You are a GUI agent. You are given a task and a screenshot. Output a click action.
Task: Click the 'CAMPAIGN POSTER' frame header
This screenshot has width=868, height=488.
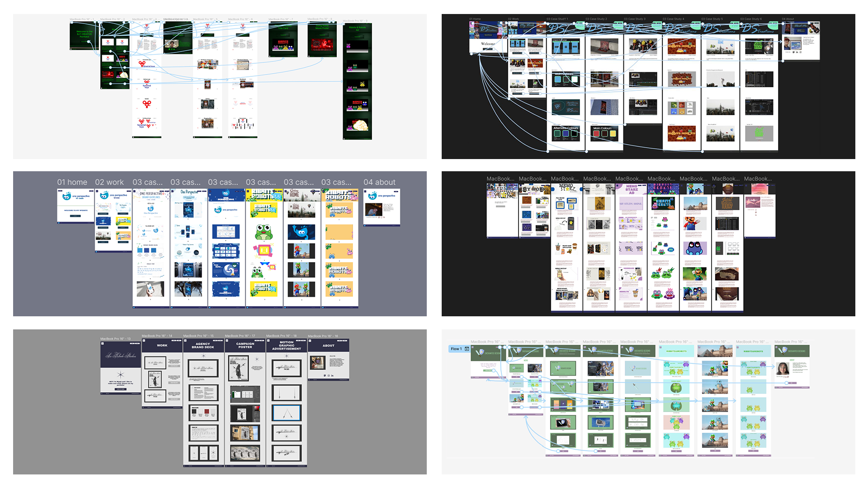245,346
